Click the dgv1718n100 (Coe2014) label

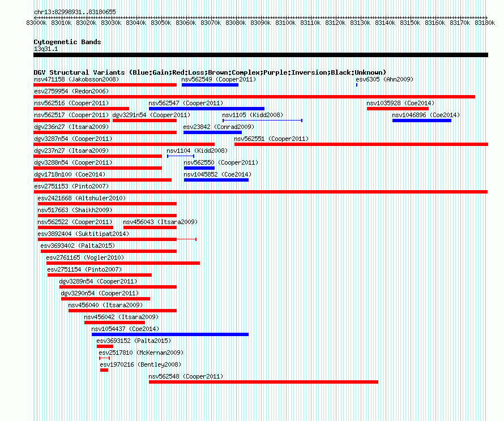point(70,174)
